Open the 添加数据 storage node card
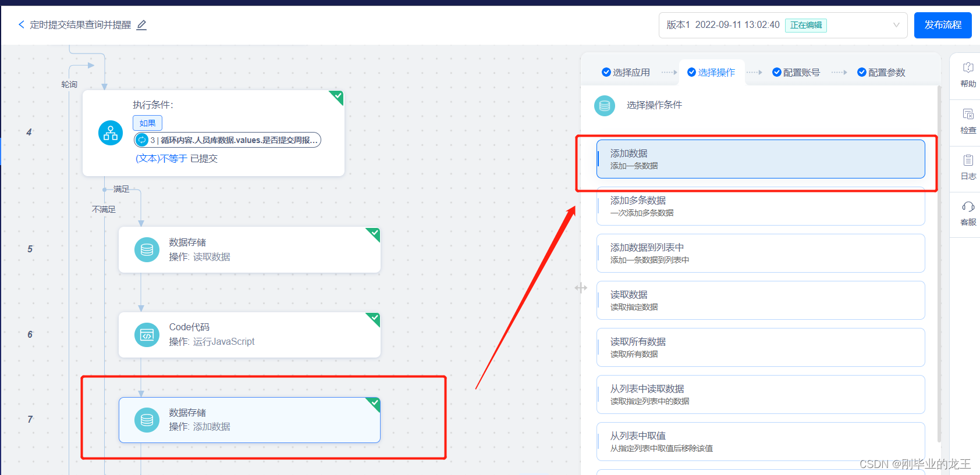 (x=249, y=420)
